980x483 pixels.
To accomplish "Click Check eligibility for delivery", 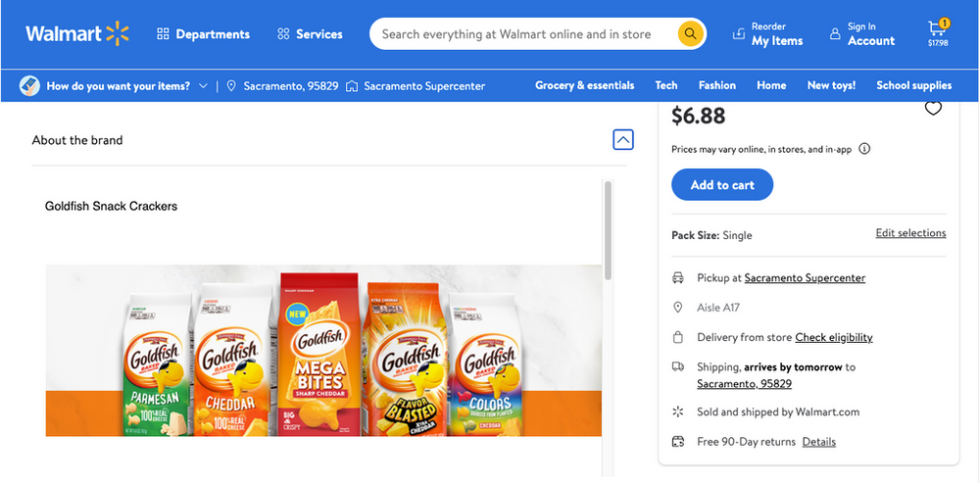I will 833,337.
